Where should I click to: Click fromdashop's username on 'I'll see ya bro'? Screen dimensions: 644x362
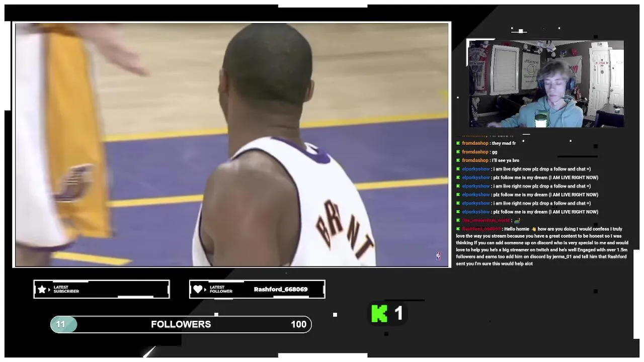[x=475, y=160]
